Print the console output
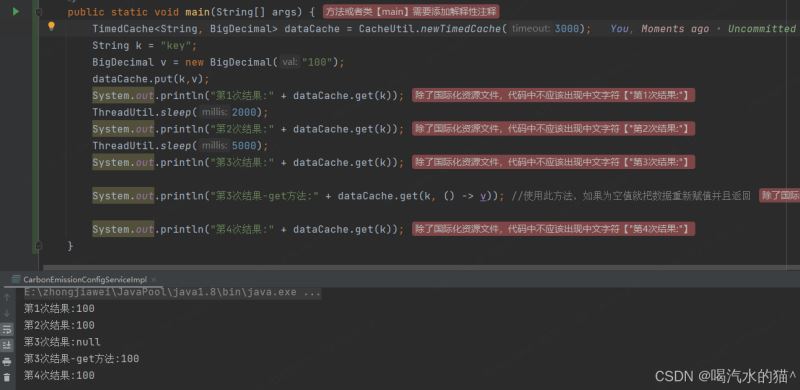 coord(7,361)
